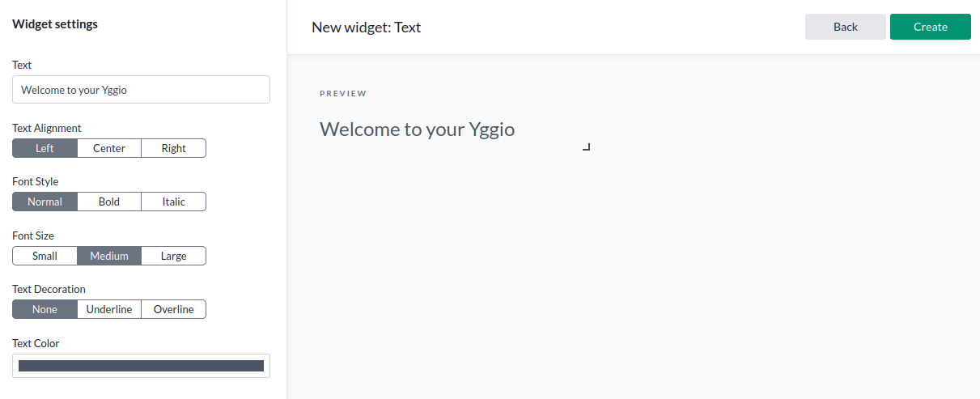Apply Underline text decoration
980x399 pixels.
tap(109, 309)
